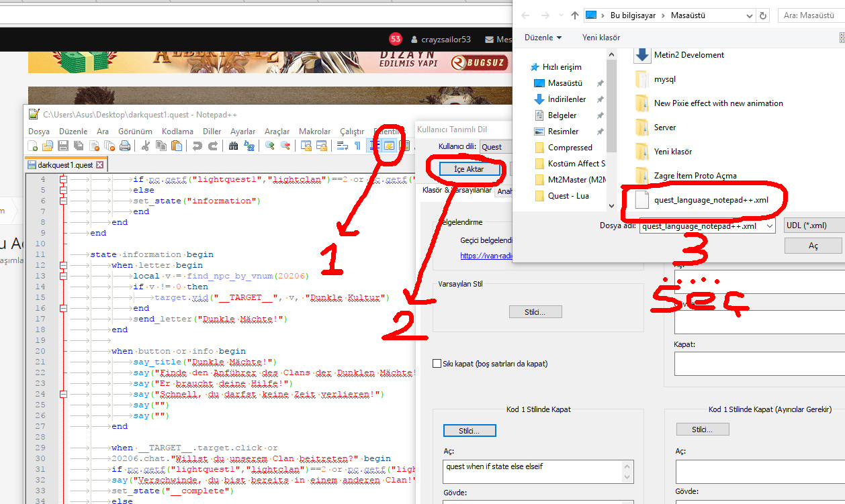
Task: Click the mail icon beside Mes in browser
Action: pyautogui.click(x=489, y=40)
